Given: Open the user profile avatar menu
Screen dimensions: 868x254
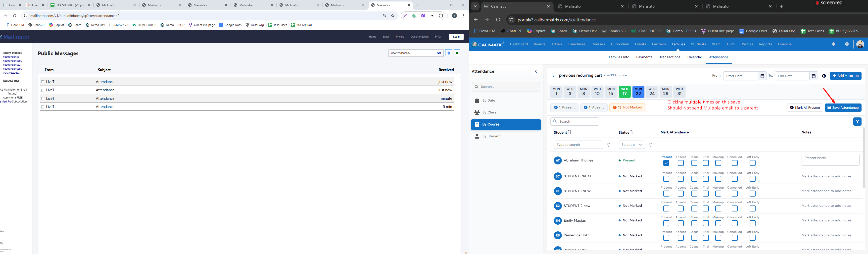Looking at the screenshot, I should (860, 44).
